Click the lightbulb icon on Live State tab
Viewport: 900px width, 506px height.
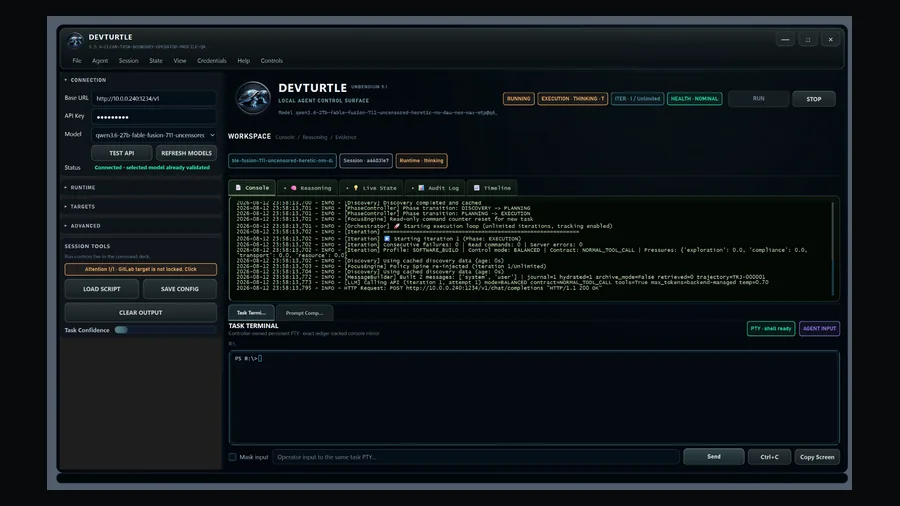(356, 188)
